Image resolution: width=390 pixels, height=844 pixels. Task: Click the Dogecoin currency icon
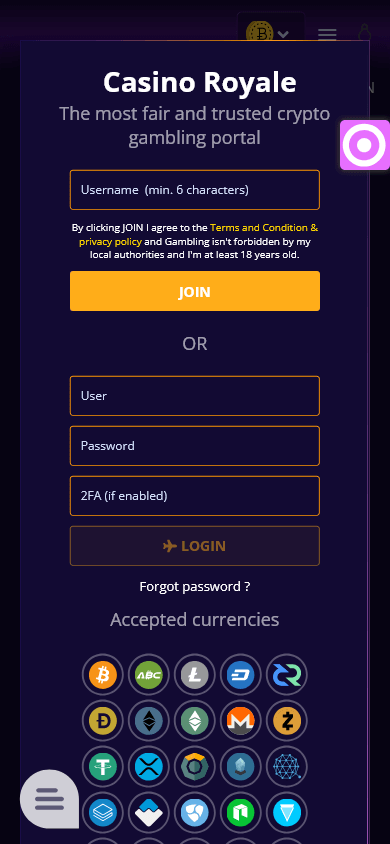103,721
